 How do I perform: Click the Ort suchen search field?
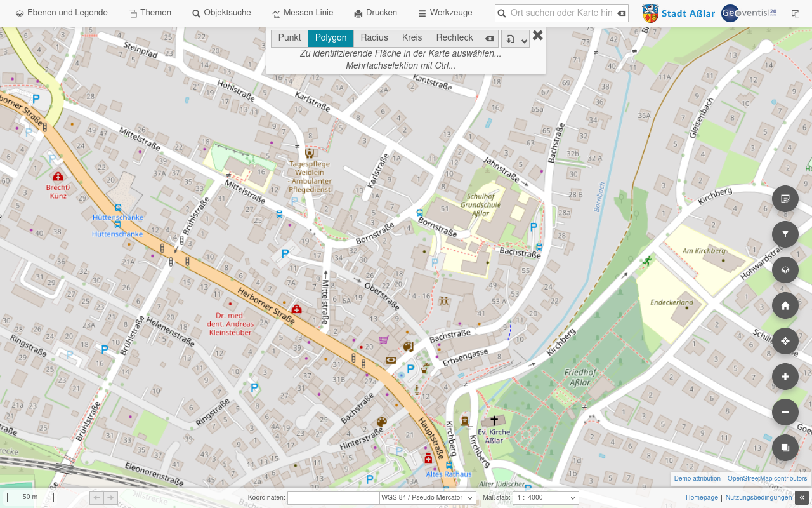[562, 13]
